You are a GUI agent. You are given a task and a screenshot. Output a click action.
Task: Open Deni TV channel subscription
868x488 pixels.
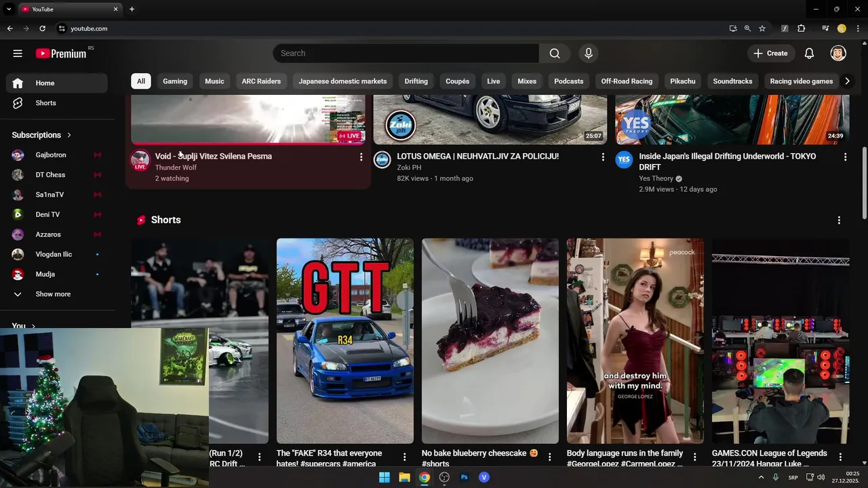click(57, 214)
